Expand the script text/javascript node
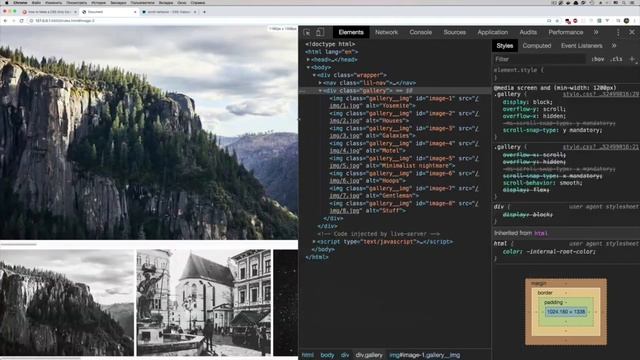 pyautogui.click(x=314, y=242)
